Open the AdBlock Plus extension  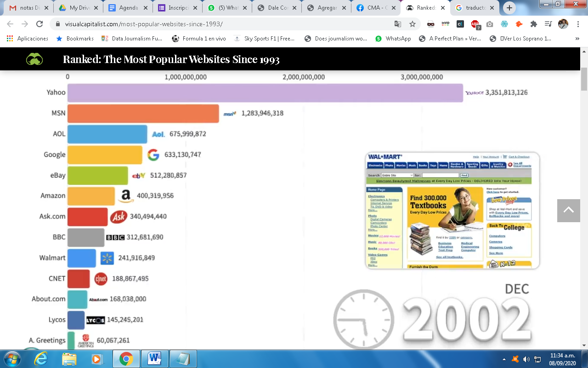[475, 24]
